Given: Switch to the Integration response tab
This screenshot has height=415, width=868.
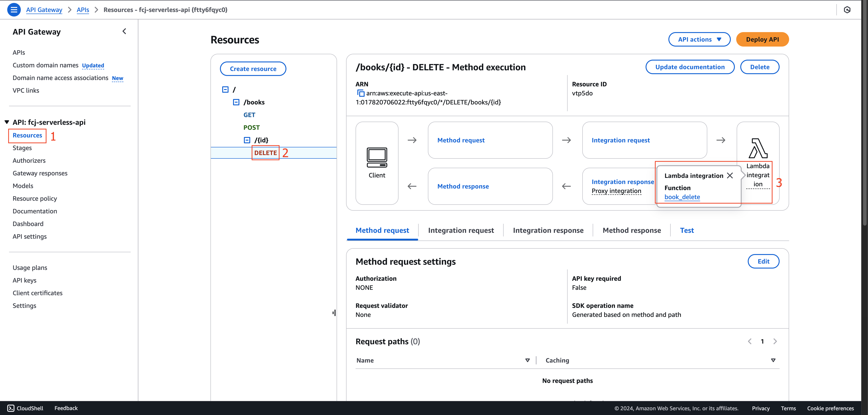Looking at the screenshot, I should tap(548, 230).
